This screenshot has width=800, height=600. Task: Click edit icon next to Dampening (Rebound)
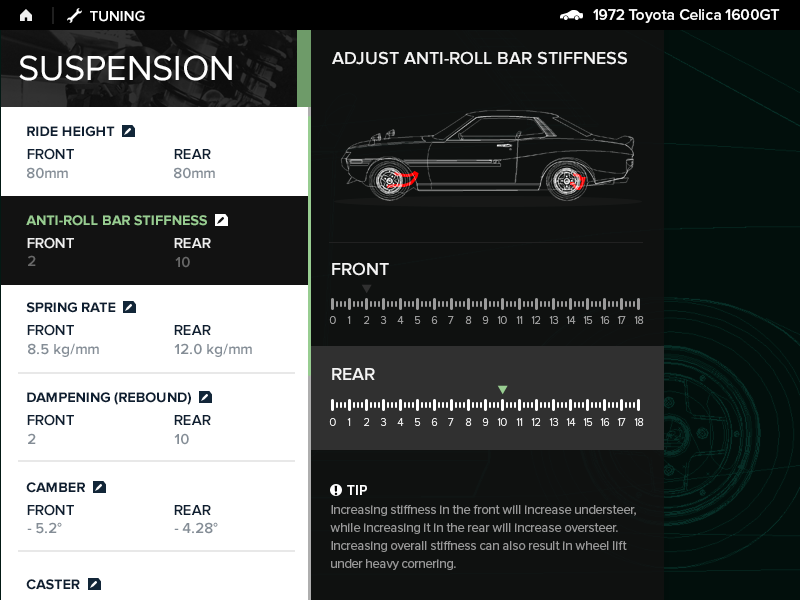(205, 397)
